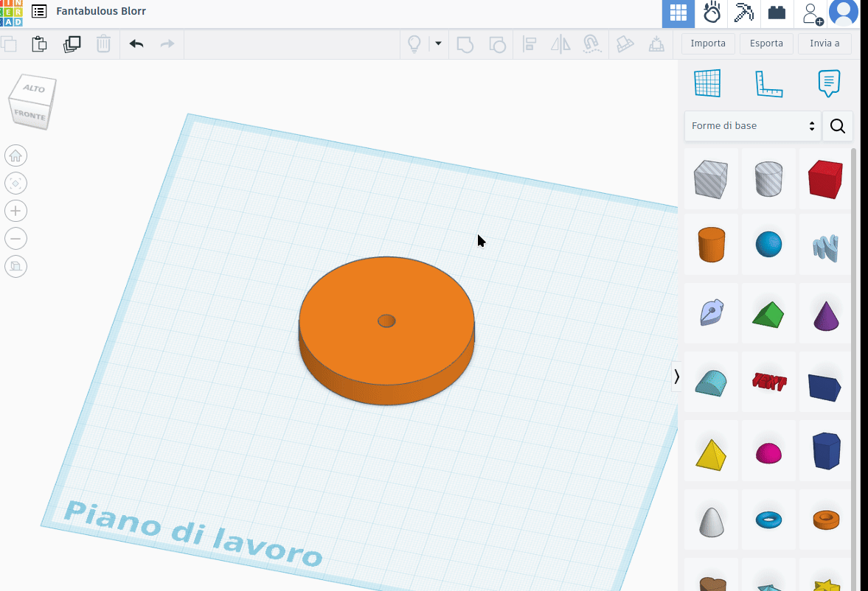The height and width of the screenshot is (591, 868).
Task: Click the shapes panel vertical scrollbar
Action: click(853, 370)
